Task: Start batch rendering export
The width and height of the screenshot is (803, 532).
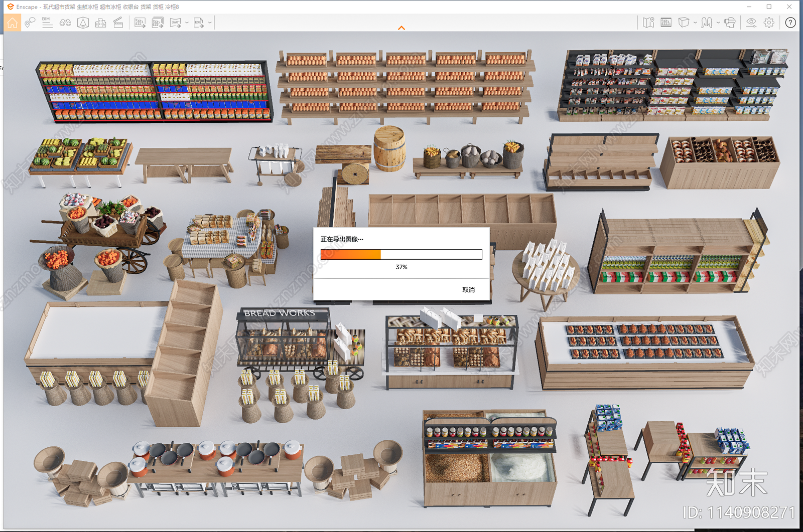Action: tap(158, 23)
